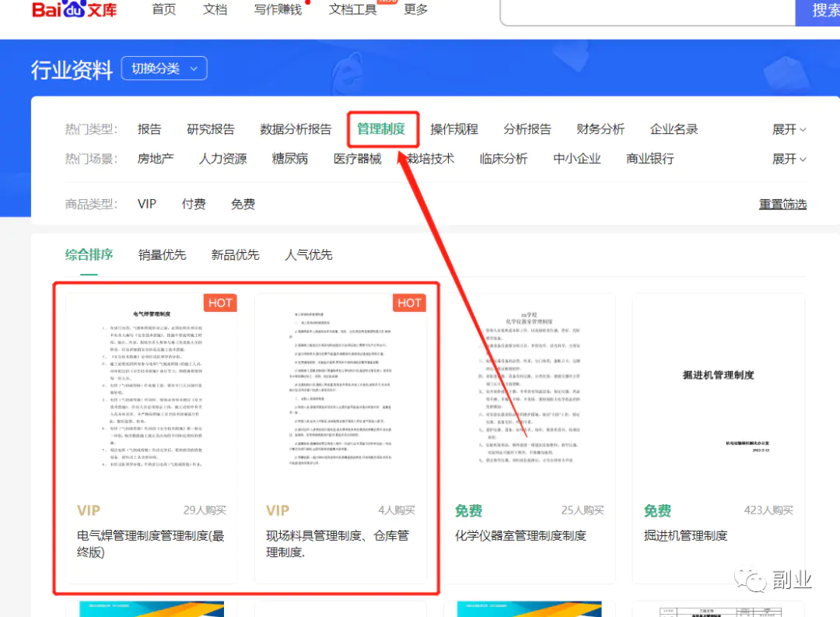Open 写作赚钱 in the top navigation

(x=278, y=9)
